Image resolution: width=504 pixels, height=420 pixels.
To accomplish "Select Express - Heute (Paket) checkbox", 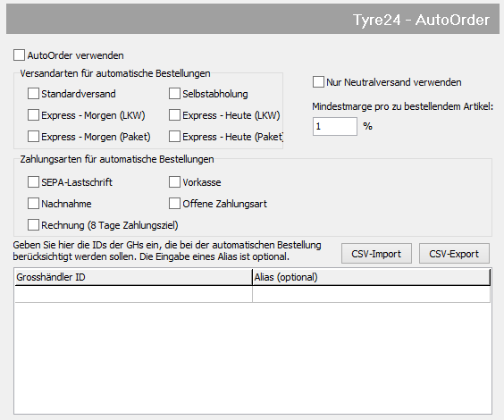I will point(174,137).
